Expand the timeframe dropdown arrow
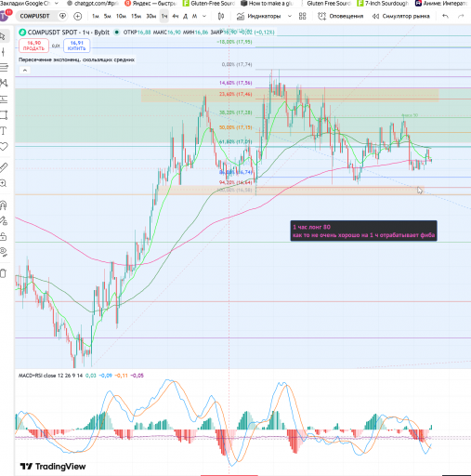471x476 pixels. (204, 16)
